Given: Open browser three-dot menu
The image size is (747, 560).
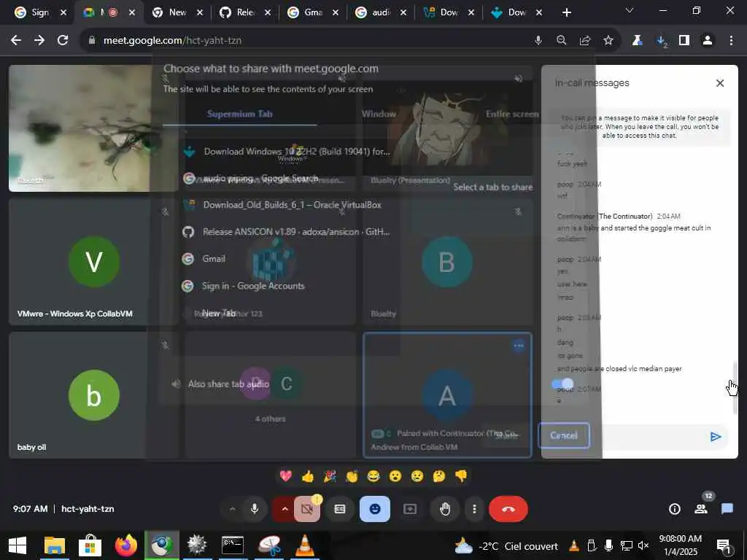Looking at the screenshot, I should [731, 41].
